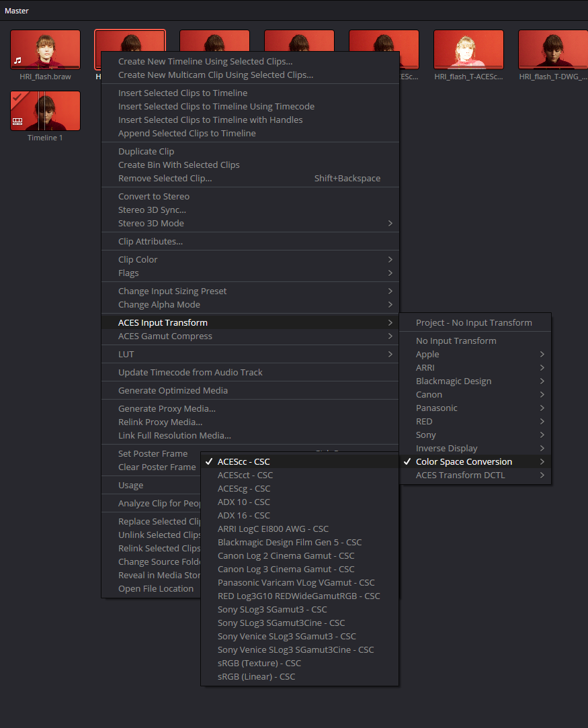Open the Sony transforms submenu

pyautogui.click(x=426, y=435)
